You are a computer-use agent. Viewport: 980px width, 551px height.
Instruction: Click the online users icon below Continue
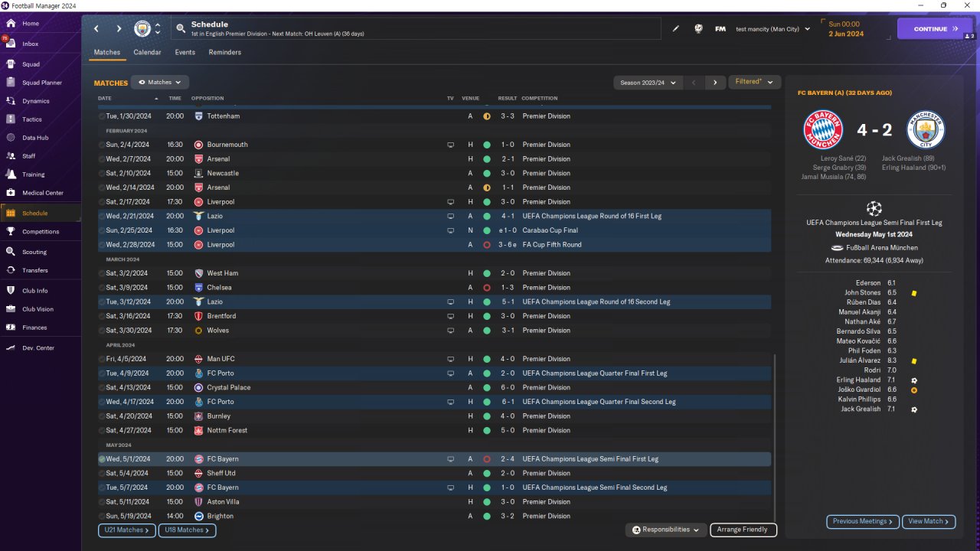tap(969, 36)
